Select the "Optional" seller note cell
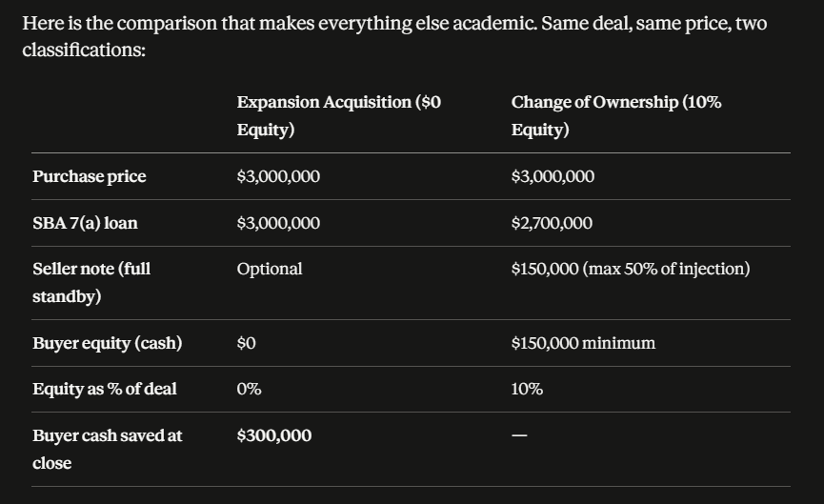Screen dimensions: 824x504 (x=270, y=269)
